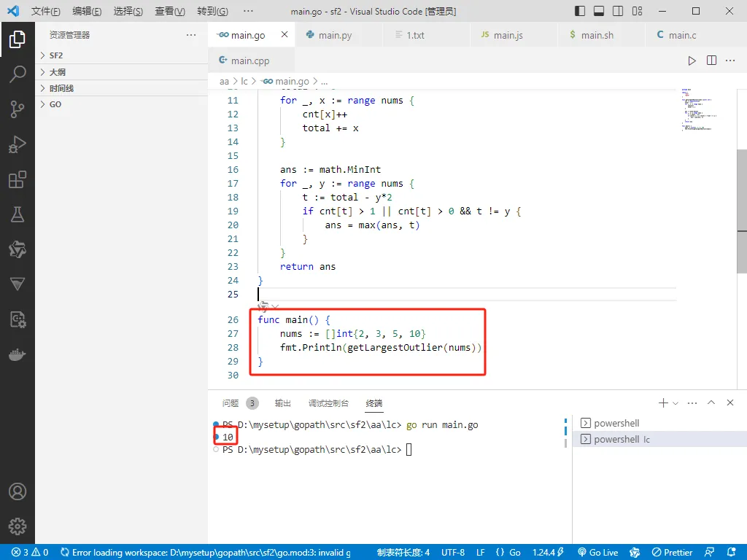The height and width of the screenshot is (560, 747).
Task: Open Source Control view
Action: [18, 109]
